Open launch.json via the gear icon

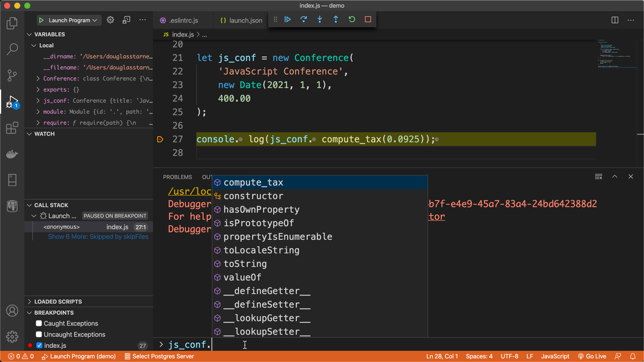click(110, 20)
